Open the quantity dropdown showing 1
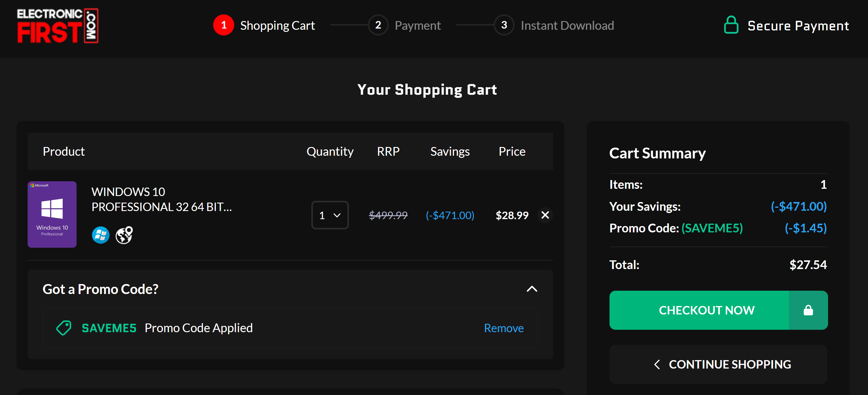Image resolution: width=868 pixels, height=395 pixels. click(x=330, y=215)
